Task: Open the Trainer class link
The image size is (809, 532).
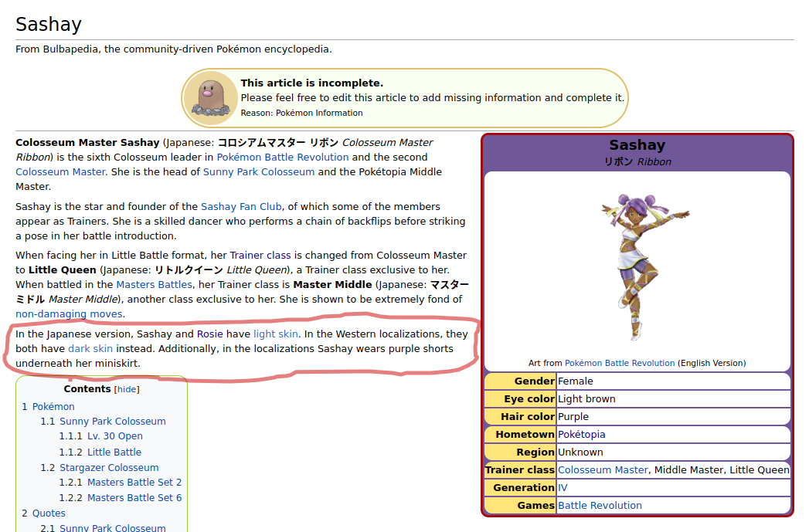Action: pos(260,255)
